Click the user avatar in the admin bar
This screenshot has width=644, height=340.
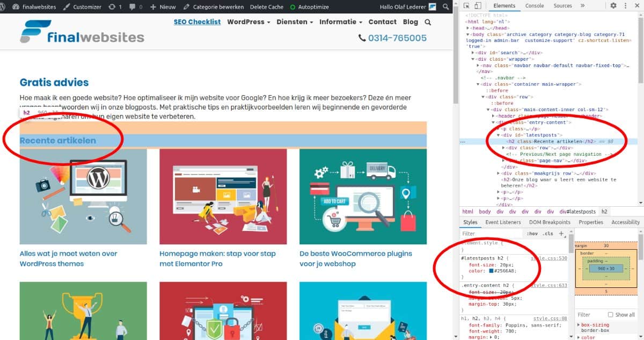(x=433, y=7)
